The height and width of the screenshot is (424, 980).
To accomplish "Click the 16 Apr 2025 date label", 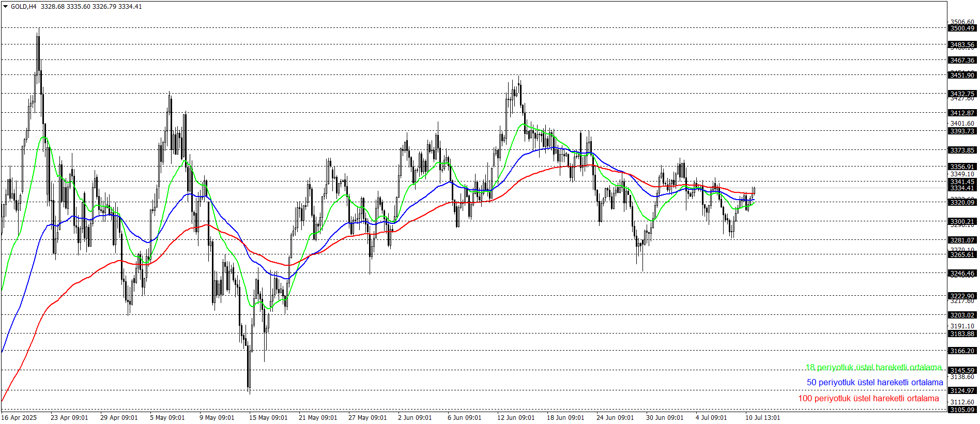I will pyautogui.click(x=19, y=418).
